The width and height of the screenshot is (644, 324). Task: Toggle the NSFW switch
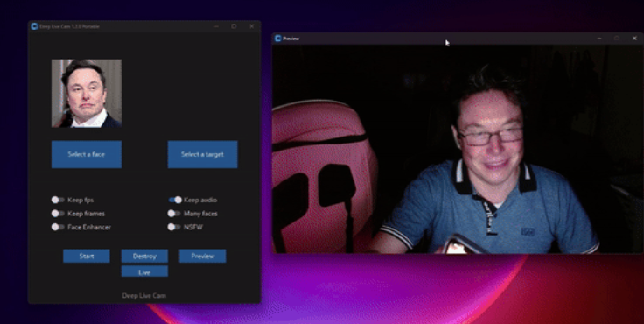174,227
